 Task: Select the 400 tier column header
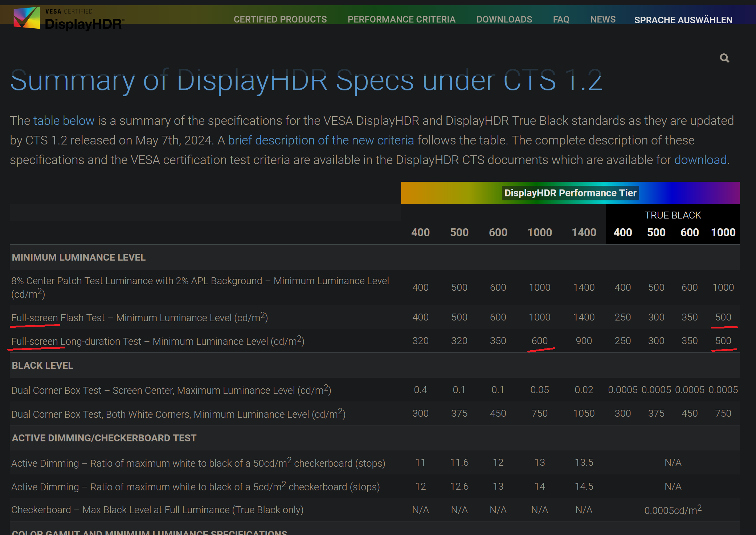tap(420, 232)
